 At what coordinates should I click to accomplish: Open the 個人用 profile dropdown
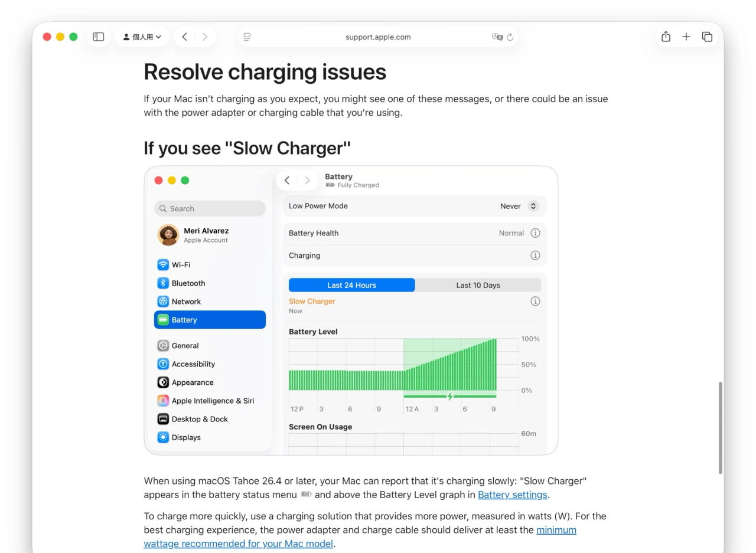pyautogui.click(x=142, y=37)
